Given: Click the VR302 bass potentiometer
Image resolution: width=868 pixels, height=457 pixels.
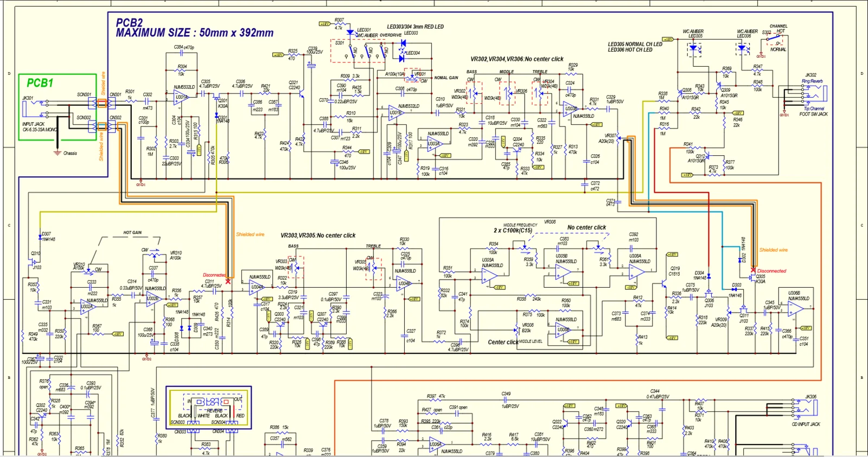Looking at the screenshot, I should point(474,92).
